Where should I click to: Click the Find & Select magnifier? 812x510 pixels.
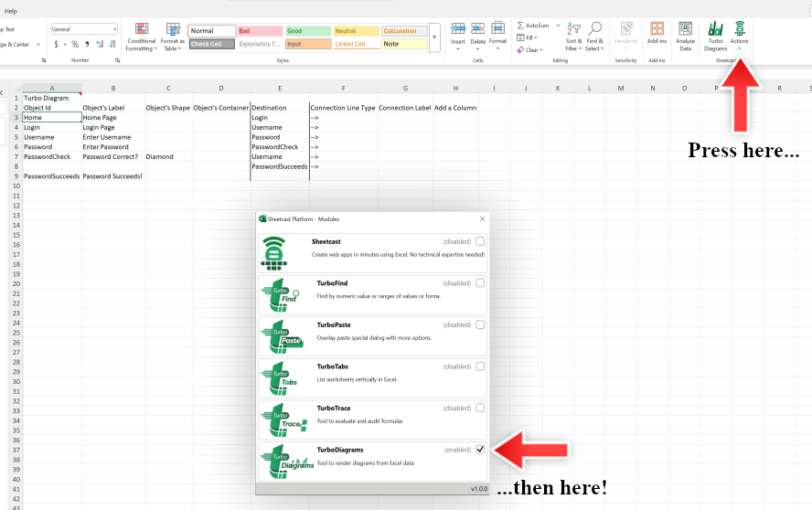tap(595, 28)
